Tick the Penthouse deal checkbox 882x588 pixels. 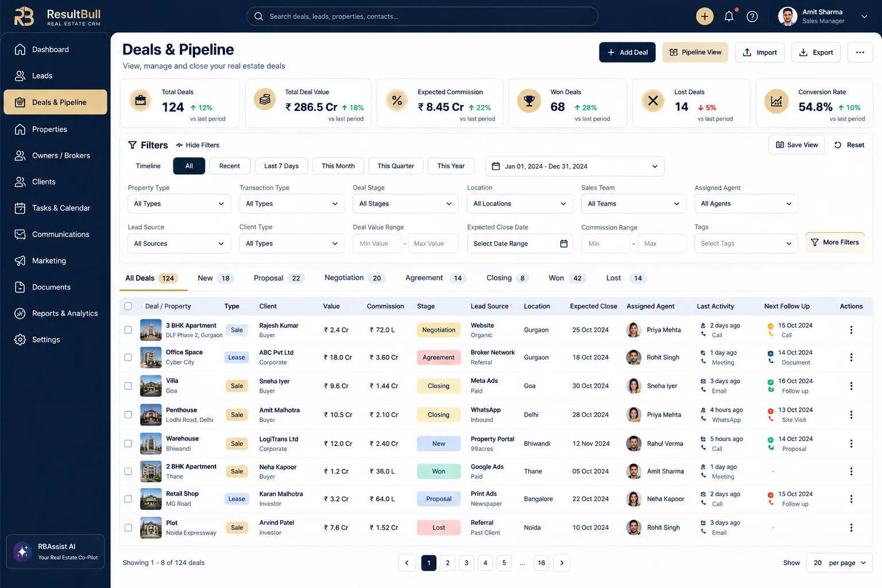128,415
